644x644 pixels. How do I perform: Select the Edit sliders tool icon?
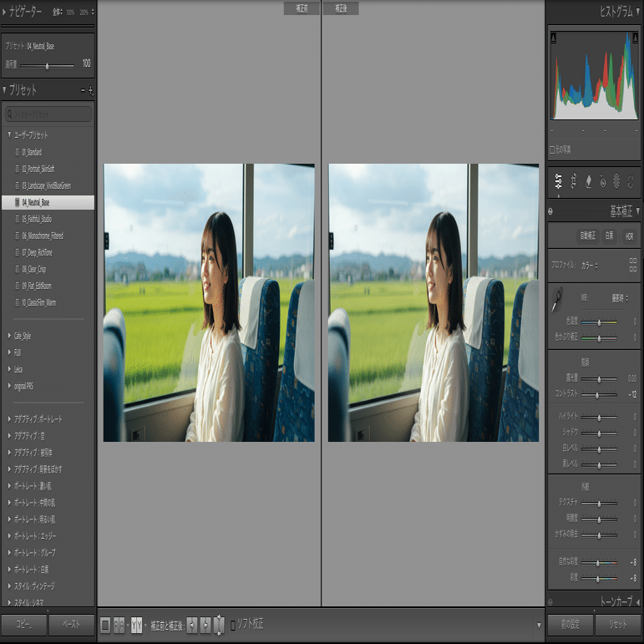(x=559, y=181)
